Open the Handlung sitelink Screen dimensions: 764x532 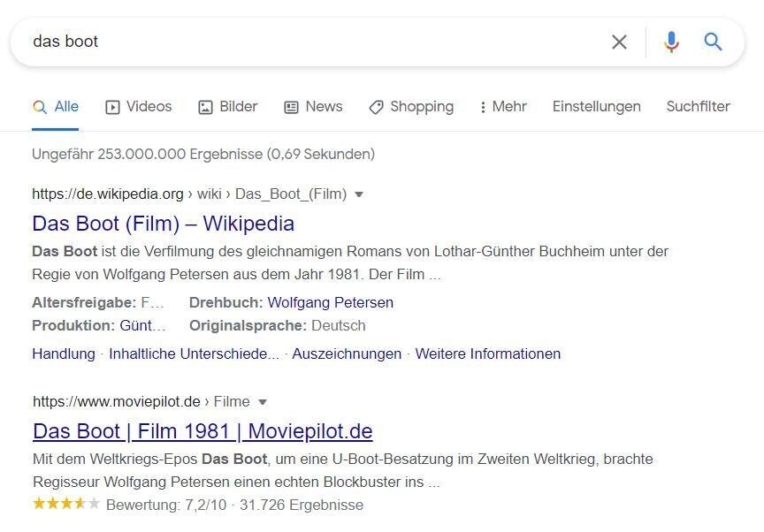coord(64,353)
